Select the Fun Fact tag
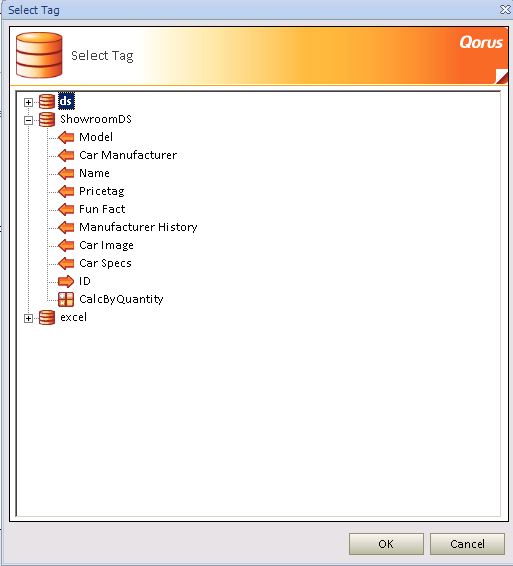Viewport: 513px width, 566px height. tap(102, 209)
